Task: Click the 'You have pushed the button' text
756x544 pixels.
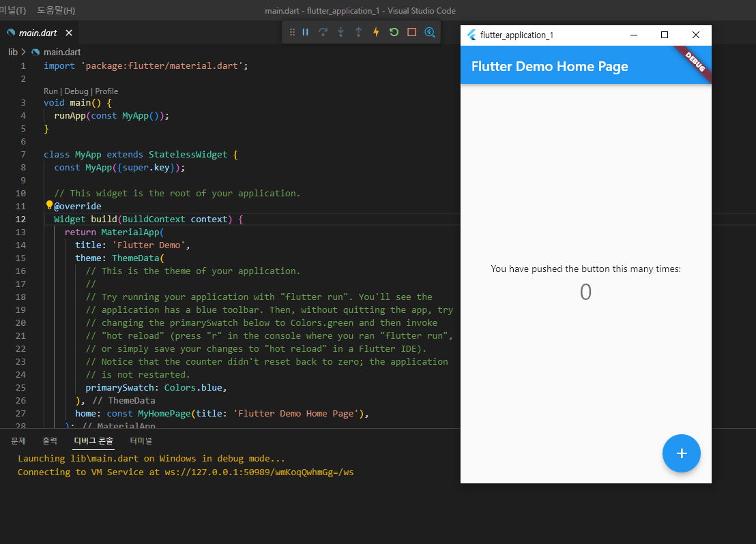Action: point(586,269)
